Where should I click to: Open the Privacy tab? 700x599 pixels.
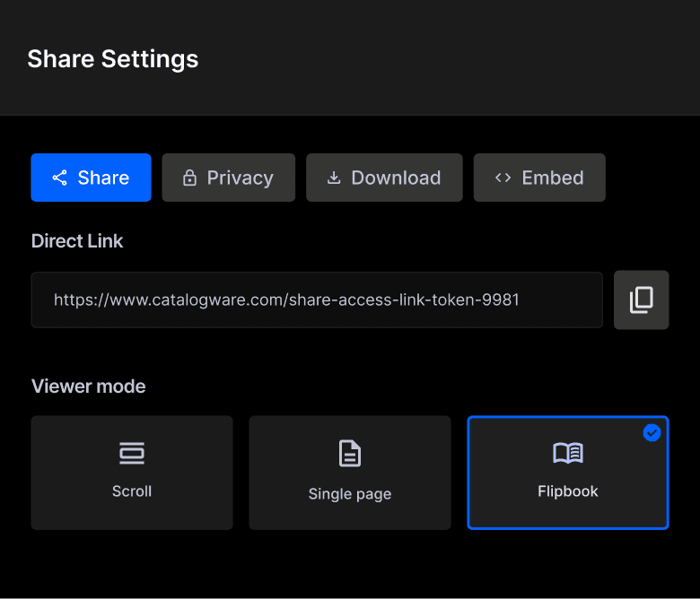coord(229,178)
